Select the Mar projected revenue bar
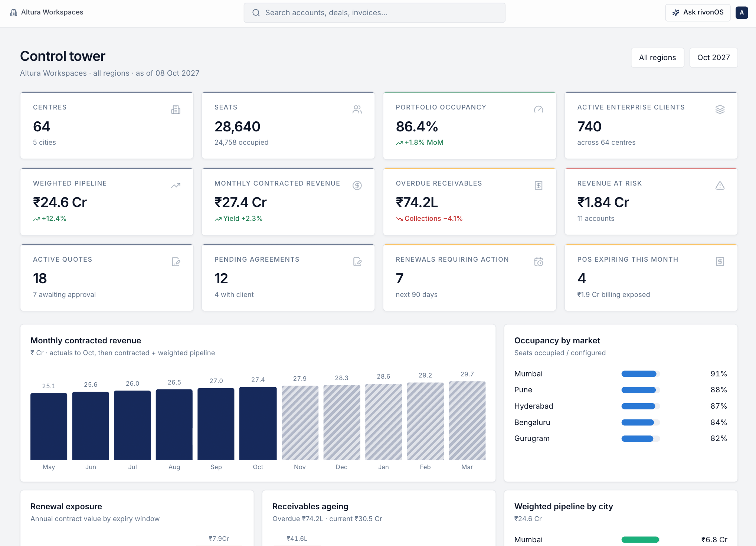The image size is (756, 546). click(467, 421)
